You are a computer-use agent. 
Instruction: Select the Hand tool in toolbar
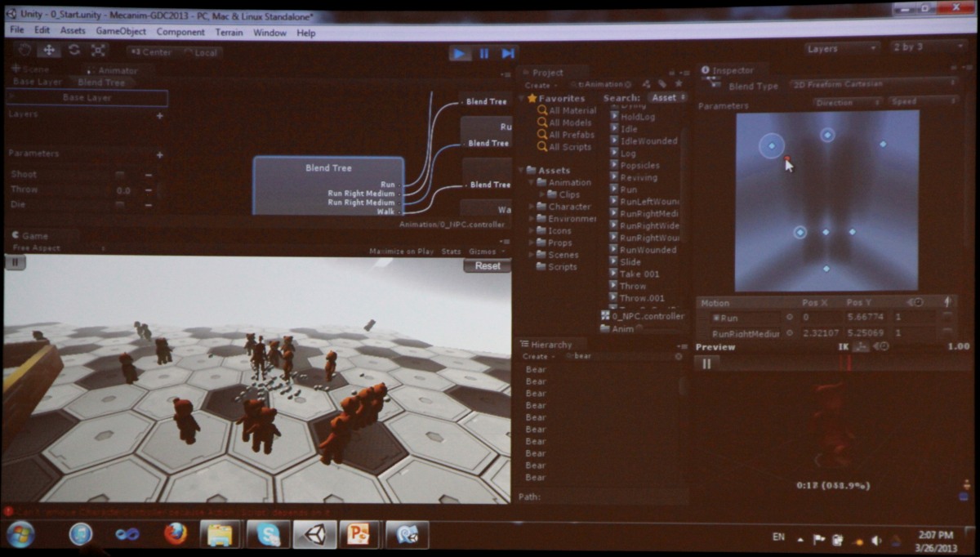(x=24, y=51)
